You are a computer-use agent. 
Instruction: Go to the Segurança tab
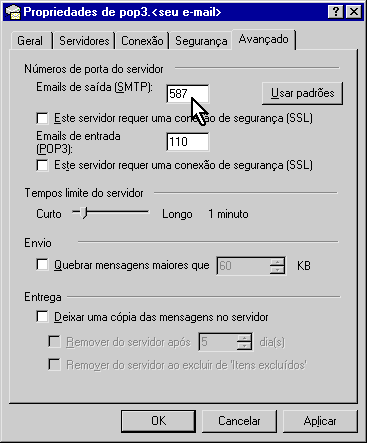(x=201, y=41)
